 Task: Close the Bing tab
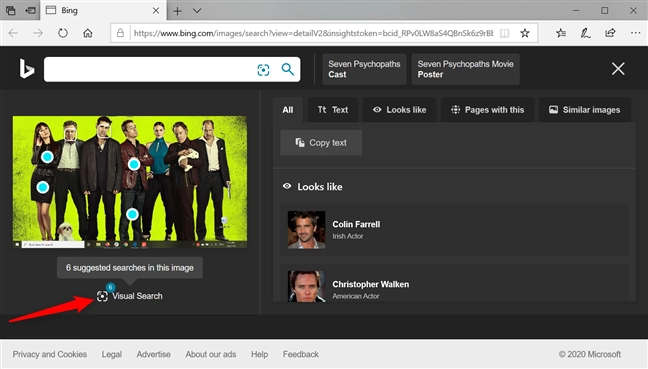point(156,11)
